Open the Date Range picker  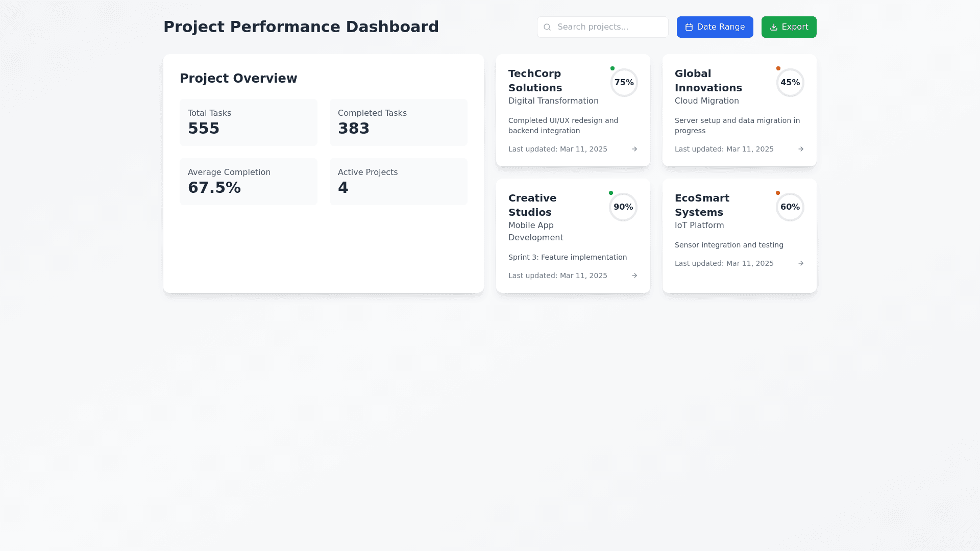(715, 27)
